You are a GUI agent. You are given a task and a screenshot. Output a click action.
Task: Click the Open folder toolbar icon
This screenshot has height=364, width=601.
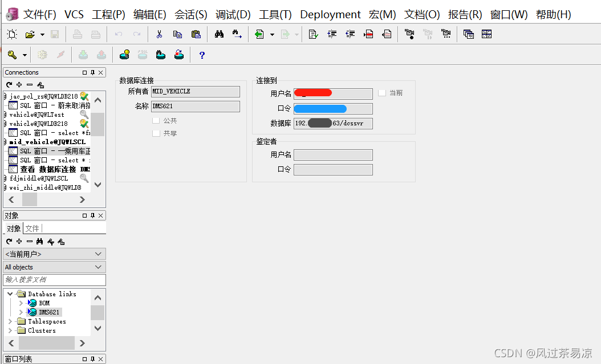pos(30,34)
